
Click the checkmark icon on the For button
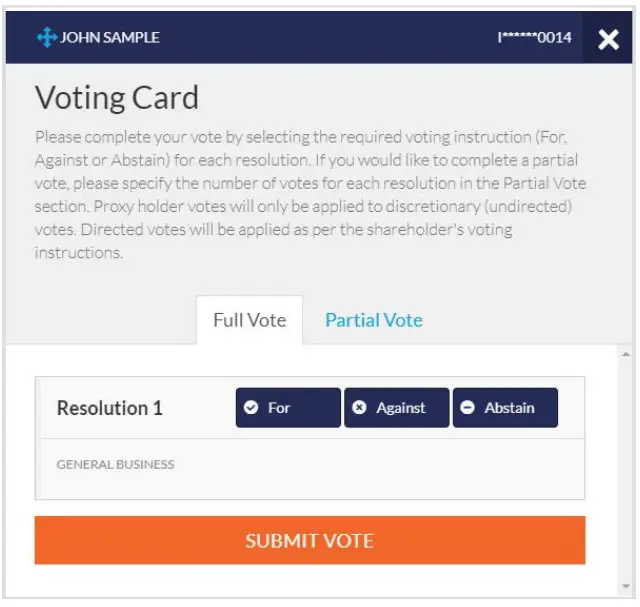point(252,408)
